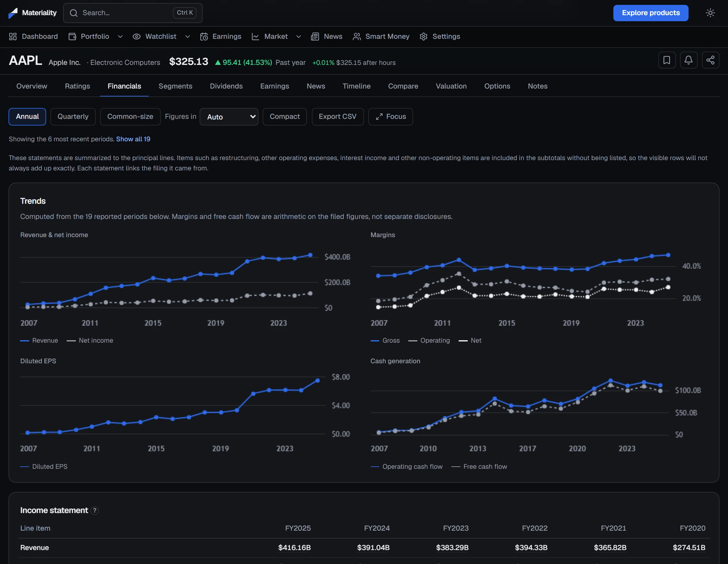The image size is (728, 564).
Task: Click the Net income legend color line
Action: click(x=71, y=341)
